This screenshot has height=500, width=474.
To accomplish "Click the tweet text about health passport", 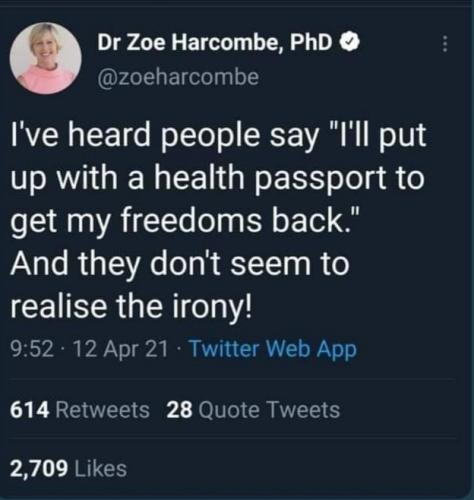I will [x=218, y=220].
